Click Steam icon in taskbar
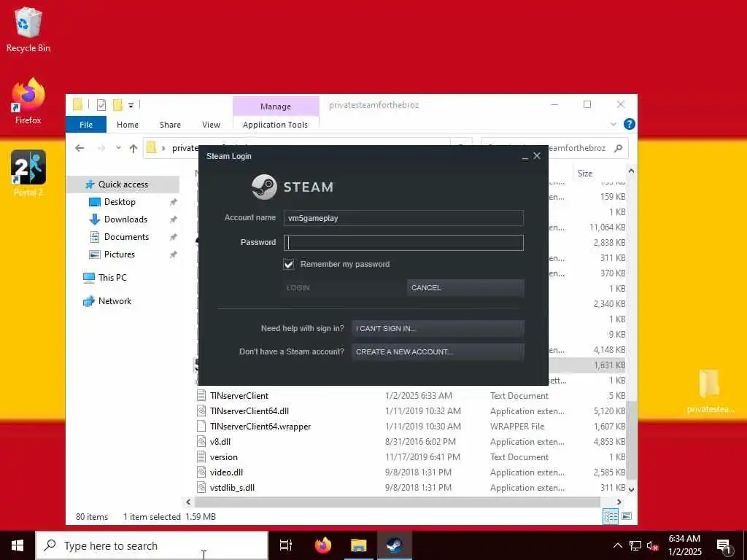This screenshot has height=560, width=747. 395,545
